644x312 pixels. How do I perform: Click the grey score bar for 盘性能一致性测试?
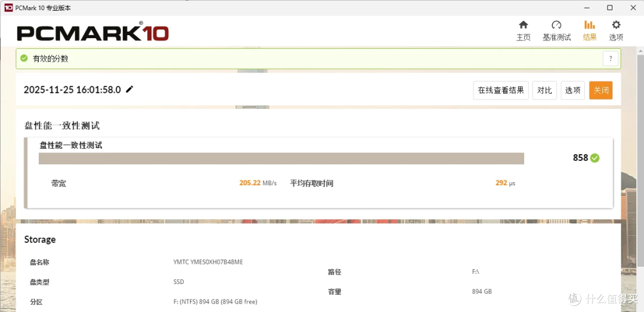pos(281,158)
